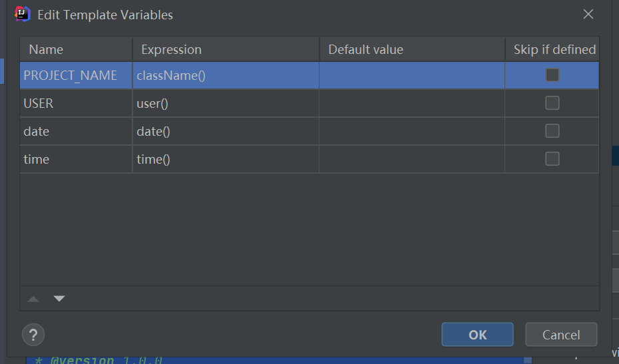Click the time() expression cell
Screen dimensions: 619x364
[225, 159]
